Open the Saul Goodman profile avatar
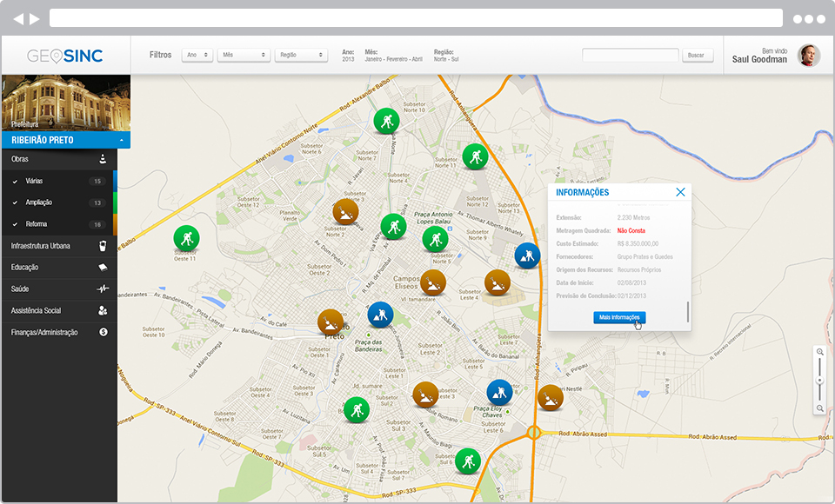 click(808, 56)
